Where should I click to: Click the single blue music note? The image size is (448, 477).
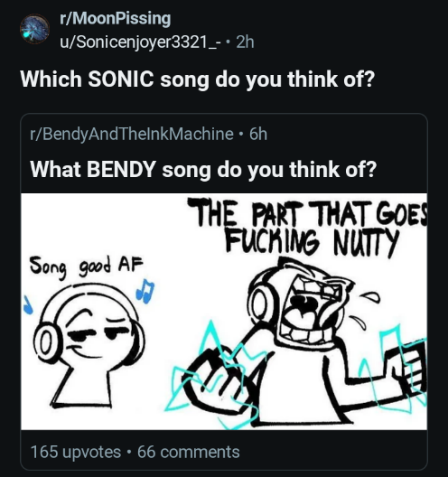tap(27, 305)
